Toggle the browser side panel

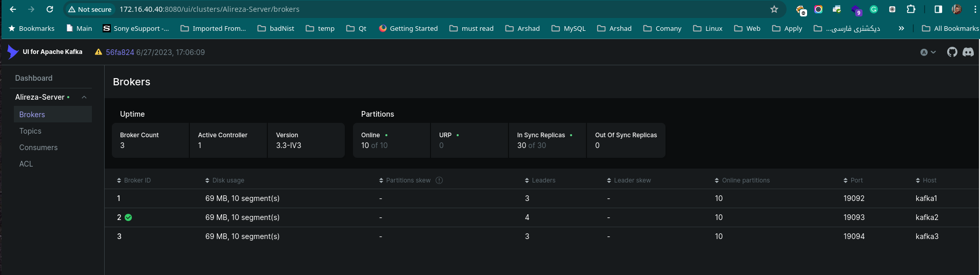938,9
